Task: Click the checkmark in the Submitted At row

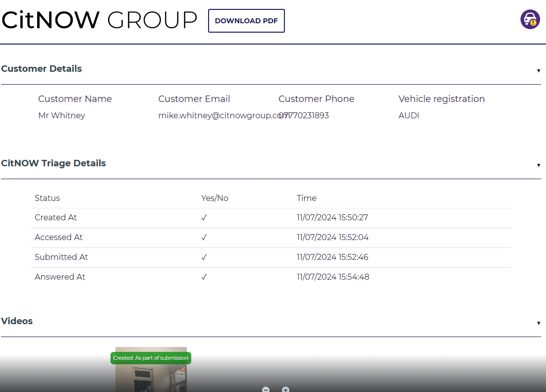Action: [x=204, y=257]
